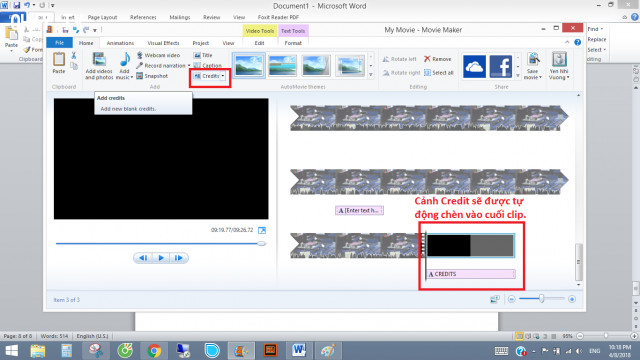The width and height of the screenshot is (640, 360).
Task: Open Credits dropdown arrow
Action: click(223, 76)
